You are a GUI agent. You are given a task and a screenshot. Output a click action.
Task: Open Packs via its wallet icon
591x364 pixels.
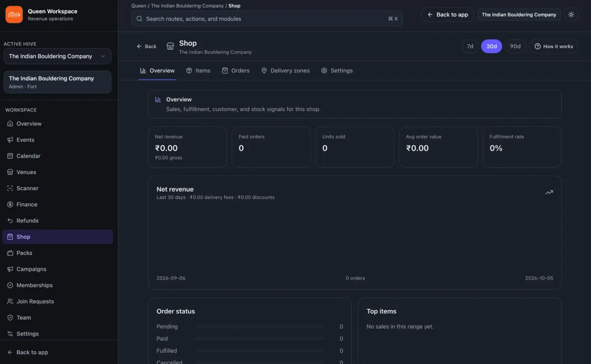[10, 253]
